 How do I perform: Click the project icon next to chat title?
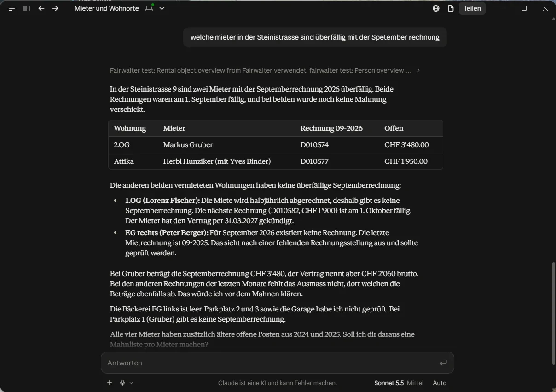(149, 8)
